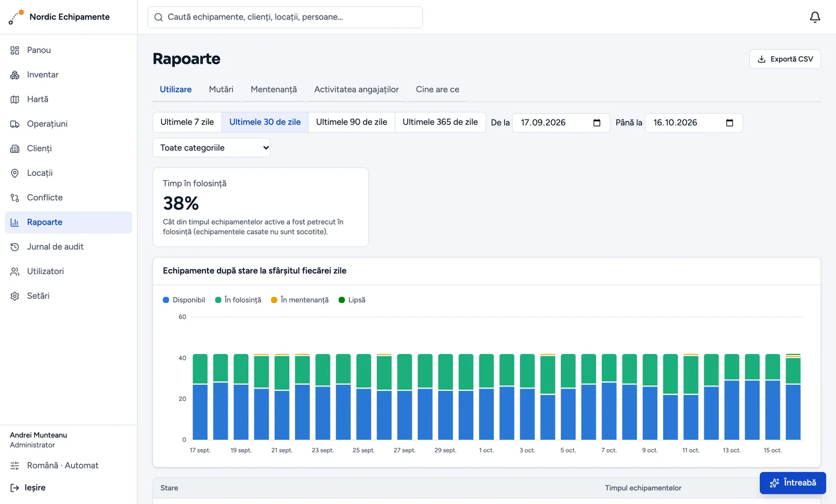
Task: Open Română · Automat language selector
Action: pos(63,465)
